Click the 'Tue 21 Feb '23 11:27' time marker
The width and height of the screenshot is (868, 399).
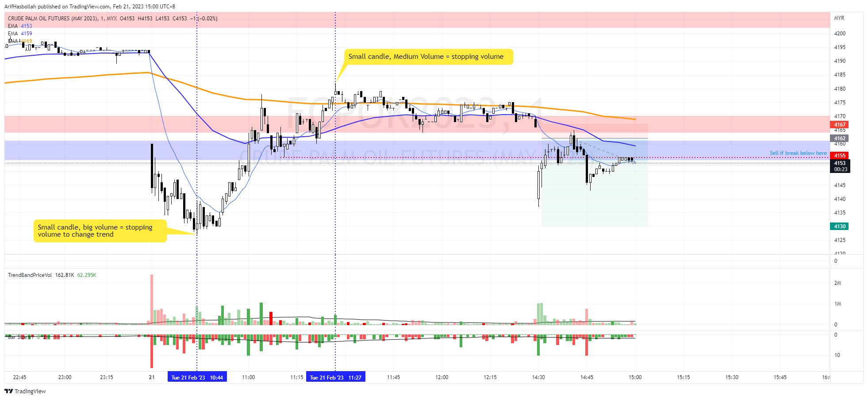tap(336, 377)
